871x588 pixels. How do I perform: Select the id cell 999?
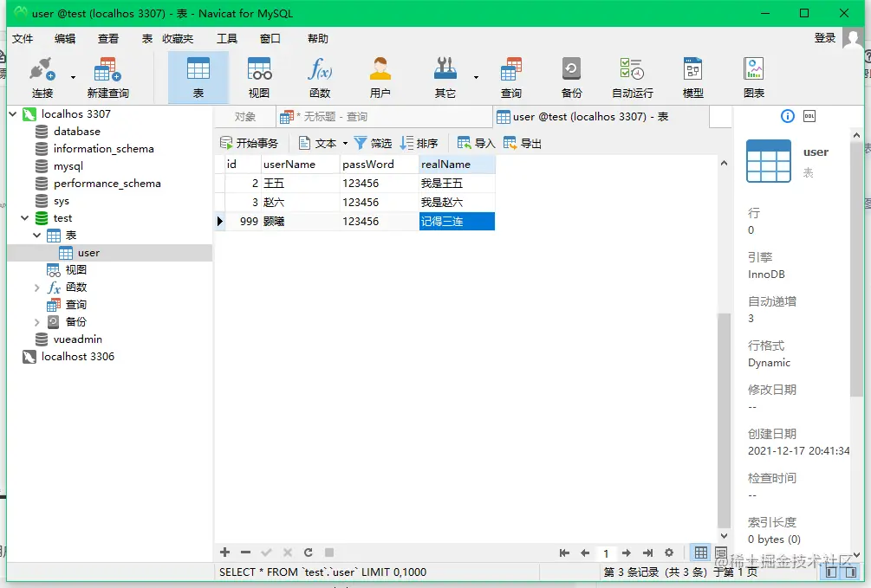tap(244, 221)
